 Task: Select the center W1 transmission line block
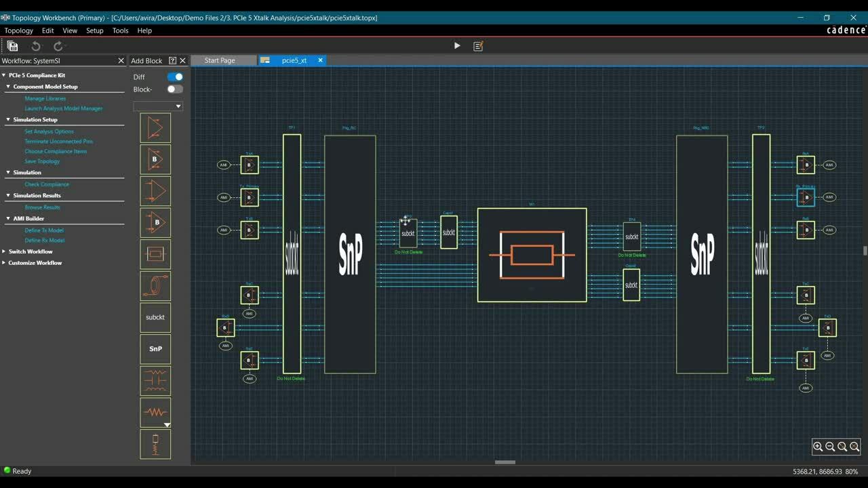(x=532, y=255)
